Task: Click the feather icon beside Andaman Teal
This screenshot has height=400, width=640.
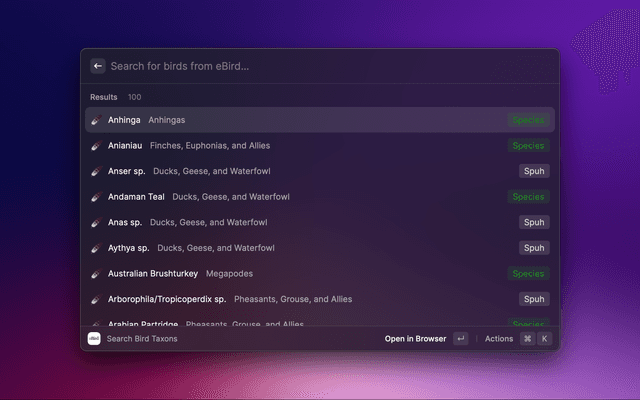Action: [95, 197]
